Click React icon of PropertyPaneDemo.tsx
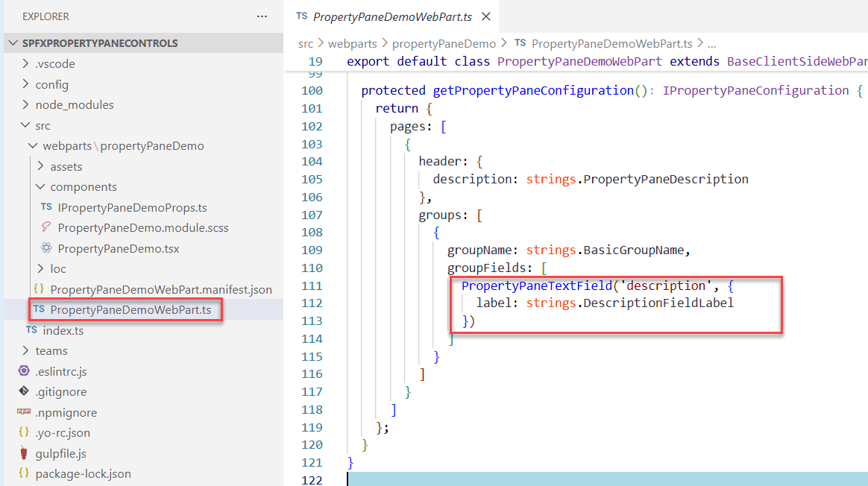The width and height of the screenshot is (868, 486). click(x=46, y=248)
